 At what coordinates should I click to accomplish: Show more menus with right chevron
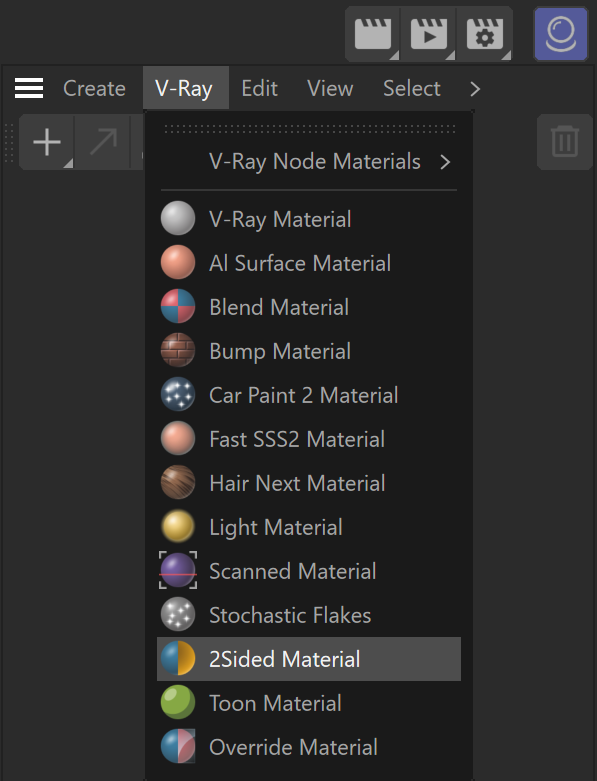(x=475, y=89)
